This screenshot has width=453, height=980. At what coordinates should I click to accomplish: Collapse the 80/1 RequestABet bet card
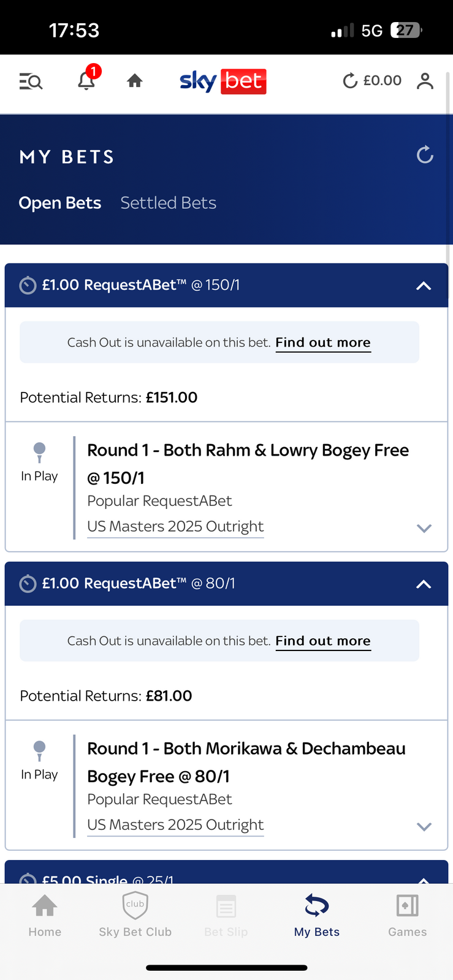pyautogui.click(x=424, y=584)
